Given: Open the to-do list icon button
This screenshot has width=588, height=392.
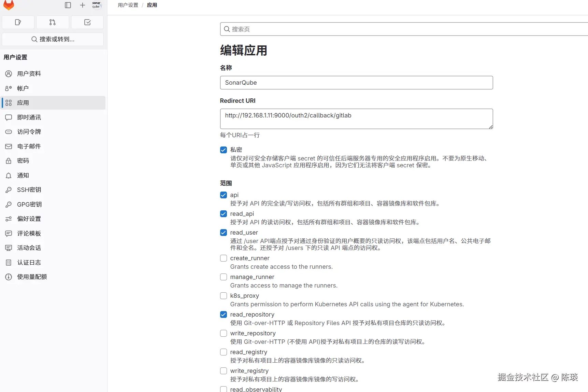Looking at the screenshot, I should point(87,22).
